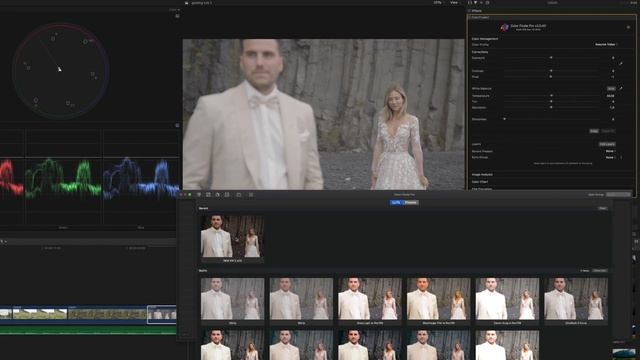Click the RGB parade waveform options icon
Viewport: 640px width, 360px height.
click(x=177, y=125)
